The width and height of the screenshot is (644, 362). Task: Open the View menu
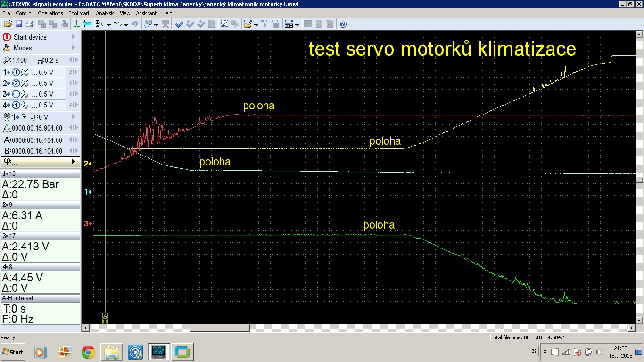point(125,13)
